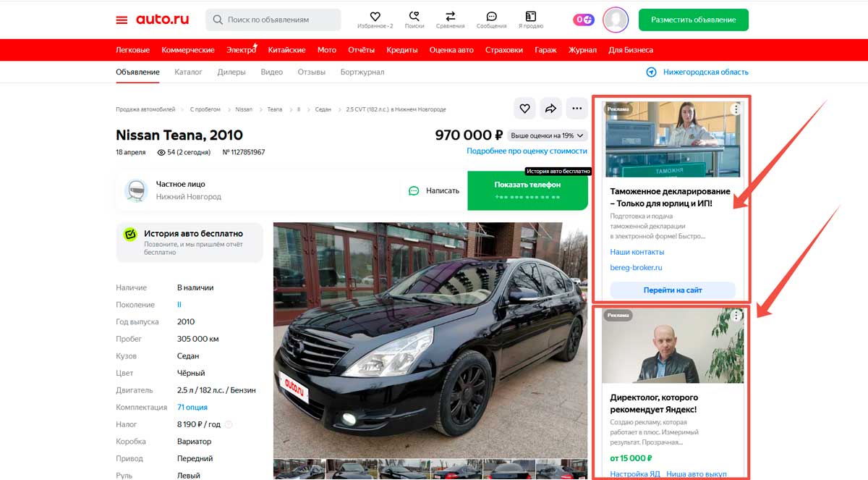Image resolution: width=868 pixels, height=480 pixels.
Task: Open Подробнее про оценку стоимости link
Action: tap(527, 151)
